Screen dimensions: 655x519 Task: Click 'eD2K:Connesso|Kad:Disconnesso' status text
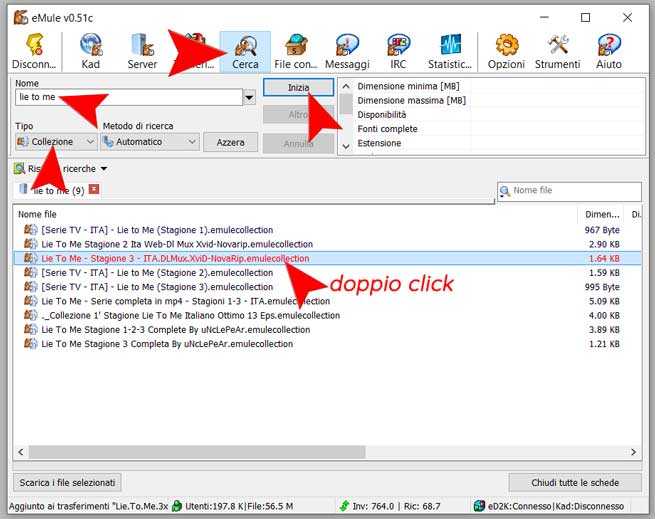(x=556, y=506)
